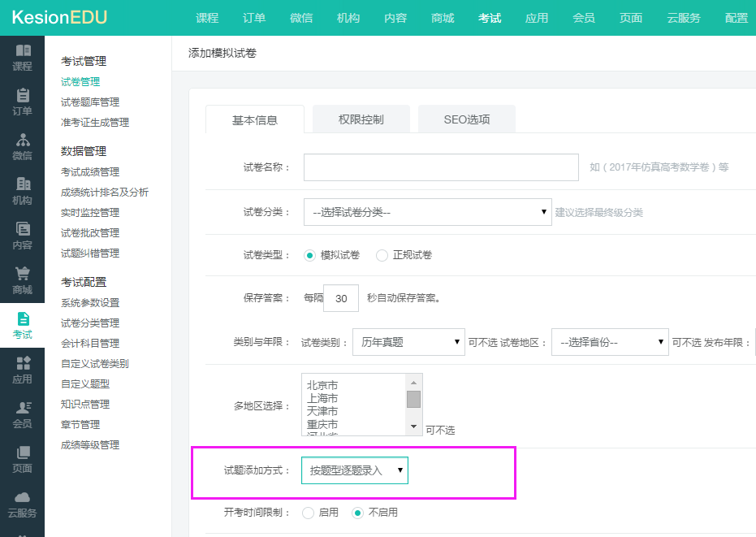Expand the 试题添加方式 dropdown

[355, 470]
